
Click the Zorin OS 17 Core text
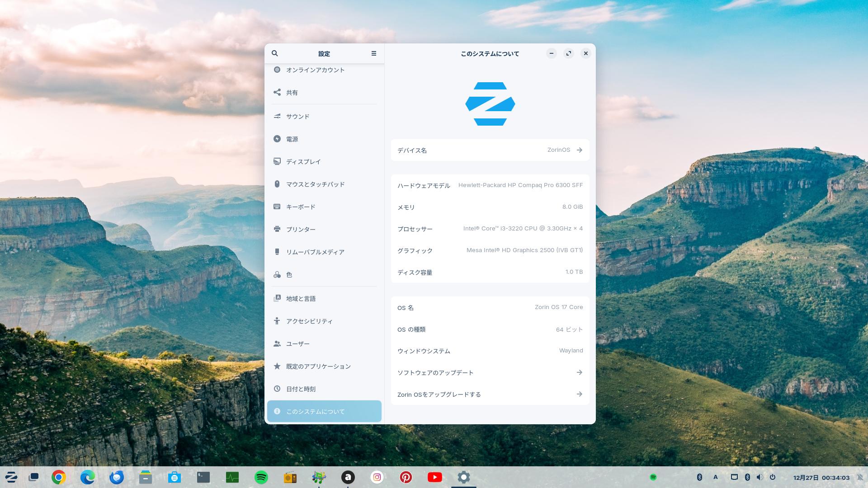tap(559, 307)
